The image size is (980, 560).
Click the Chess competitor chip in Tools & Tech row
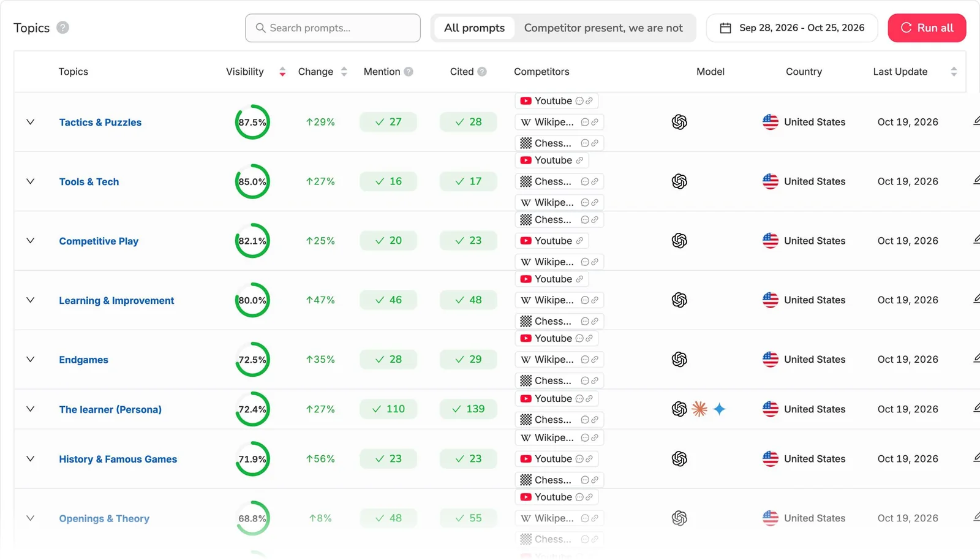pos(559,181)
